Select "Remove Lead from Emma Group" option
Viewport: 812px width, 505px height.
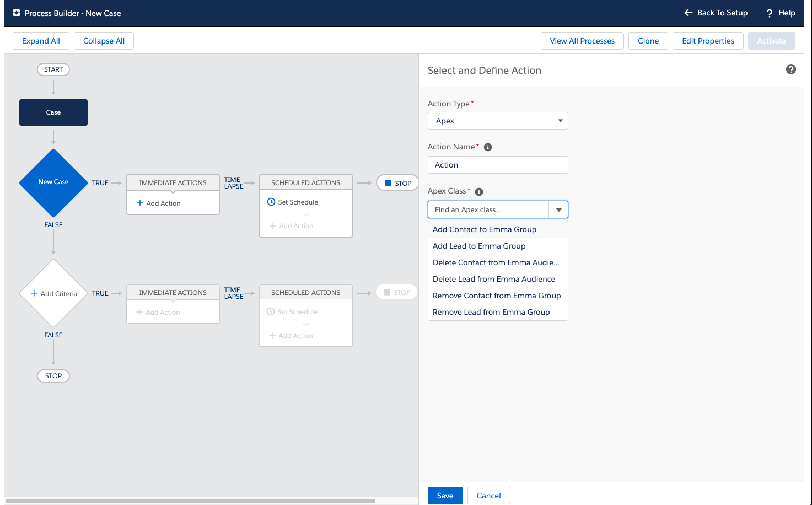pyautogui.click(x=491, y=312)
